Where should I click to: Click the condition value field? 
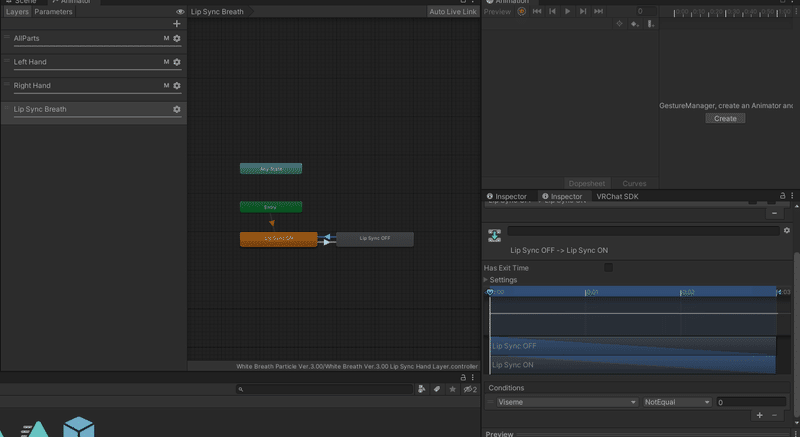751,402
